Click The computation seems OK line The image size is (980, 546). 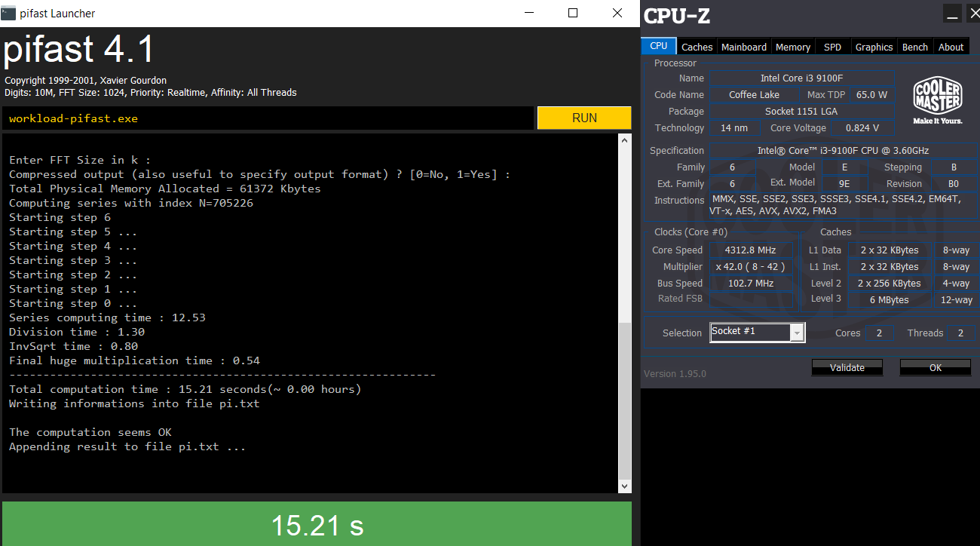click(90, 432)
